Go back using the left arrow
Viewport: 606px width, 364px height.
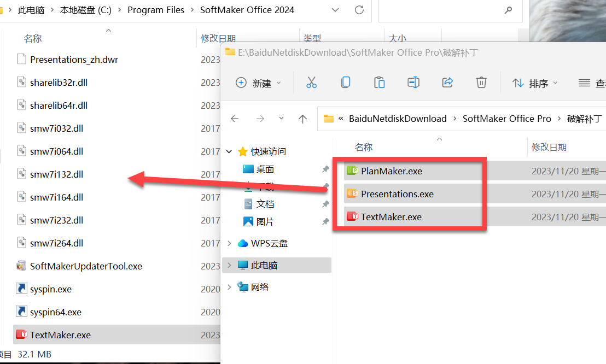[235, 119]
